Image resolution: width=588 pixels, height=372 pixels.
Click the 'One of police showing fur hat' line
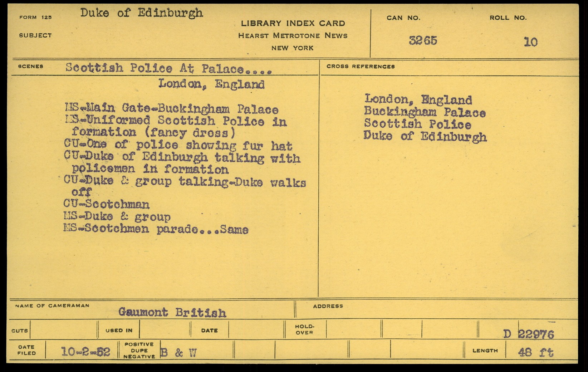click(x=178, y=145)
